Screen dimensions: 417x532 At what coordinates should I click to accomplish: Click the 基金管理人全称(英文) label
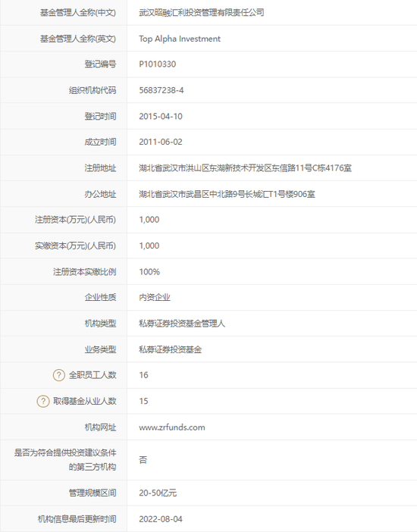coord(78,39)
